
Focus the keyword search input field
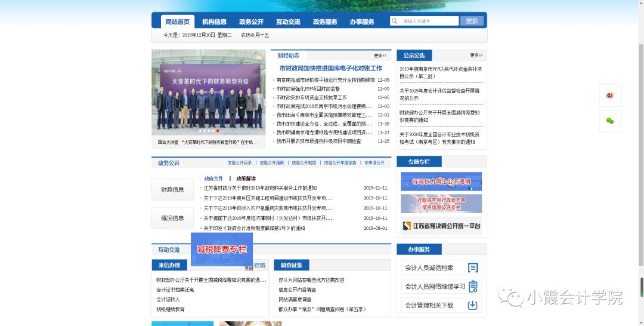425,21
